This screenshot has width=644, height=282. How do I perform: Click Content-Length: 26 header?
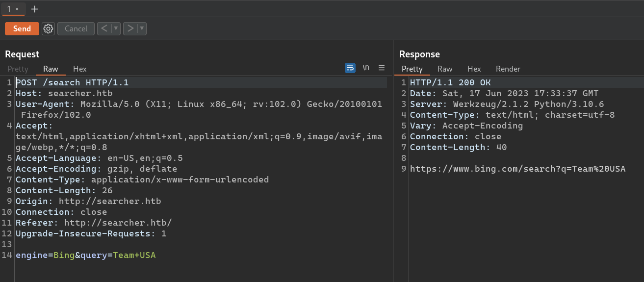click(64, 190)
